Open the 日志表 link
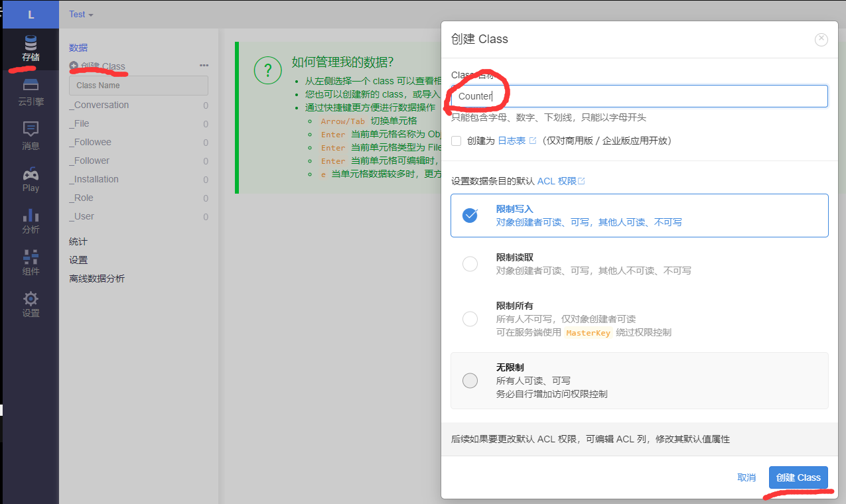The image size is (846, 504). (x=512, y=141)
